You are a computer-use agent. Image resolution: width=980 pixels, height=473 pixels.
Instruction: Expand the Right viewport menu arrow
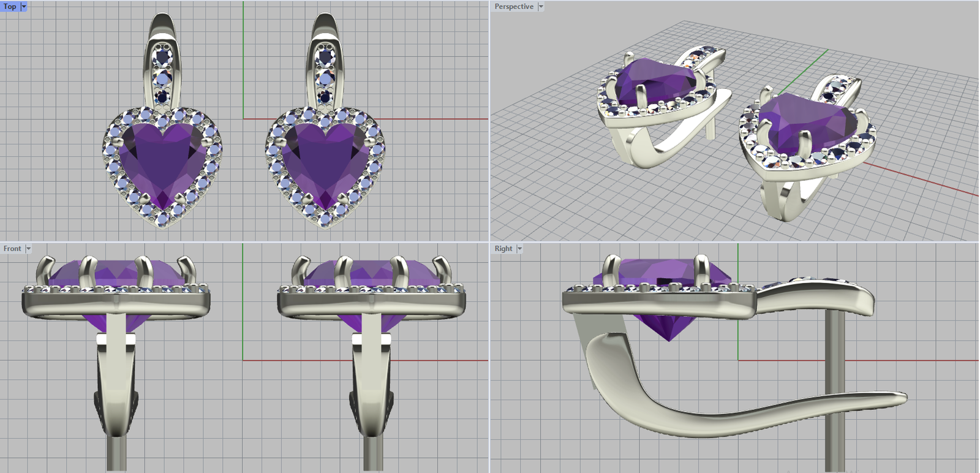[x=519, y=249]
